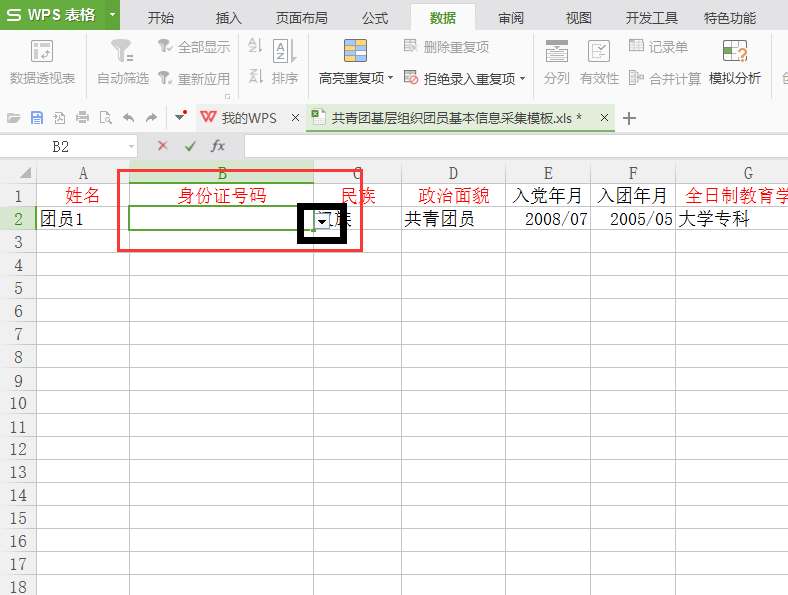
Task: Click the insert function fx icon
Action: click(218, 146)
